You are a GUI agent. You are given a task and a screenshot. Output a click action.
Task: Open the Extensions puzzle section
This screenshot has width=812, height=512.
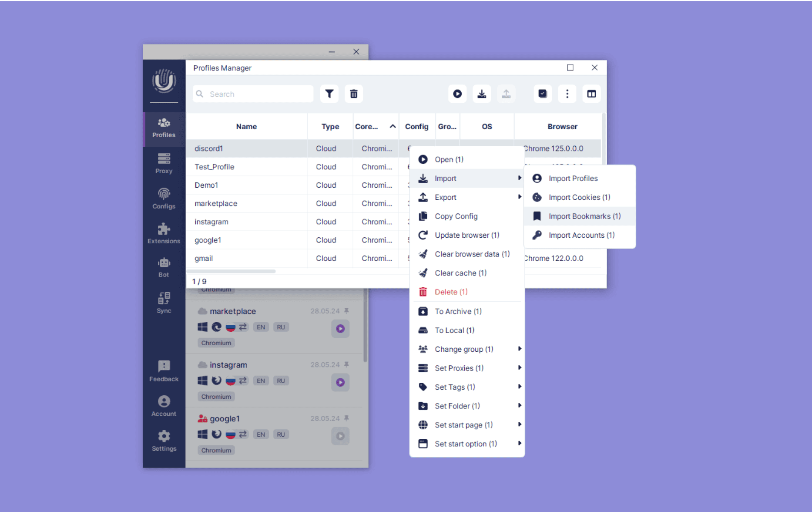tap(164, 233)
